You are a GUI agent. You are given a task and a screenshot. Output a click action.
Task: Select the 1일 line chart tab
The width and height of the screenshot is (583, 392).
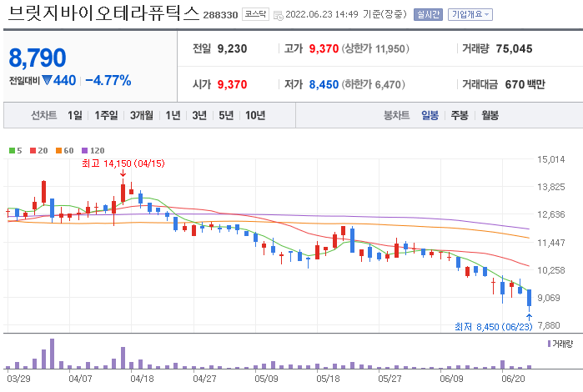[75, 115]
